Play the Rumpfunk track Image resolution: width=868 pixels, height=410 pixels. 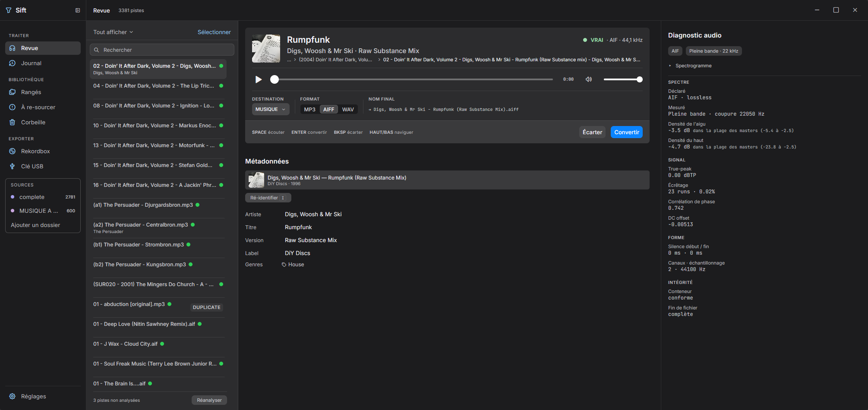[259, 79]
